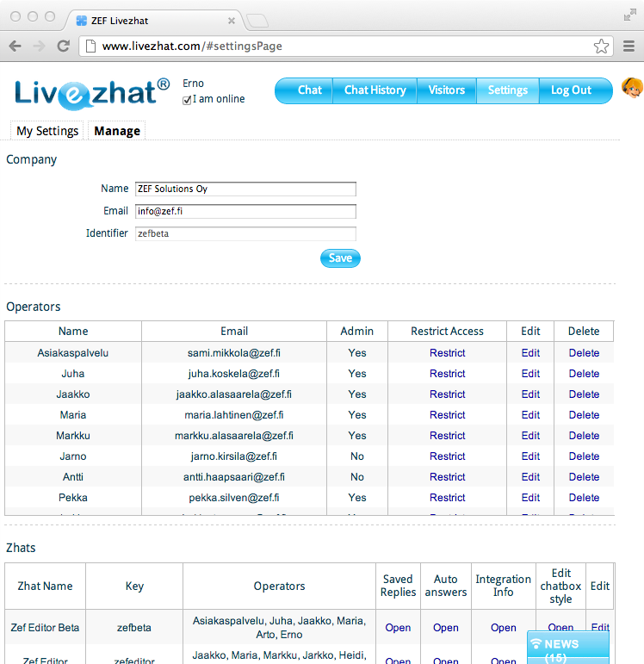
Task: Open the Chat History page
Action: pyautogui.click(x=375, y=90)
